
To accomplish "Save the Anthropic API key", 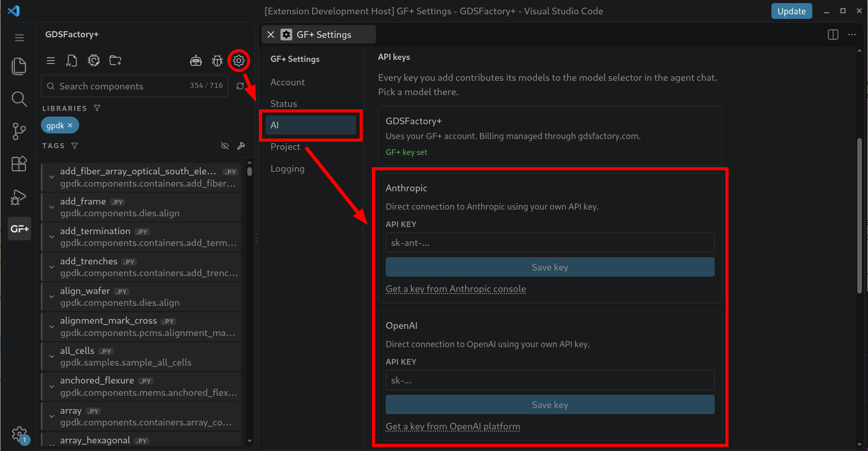I will coord(550,267).
